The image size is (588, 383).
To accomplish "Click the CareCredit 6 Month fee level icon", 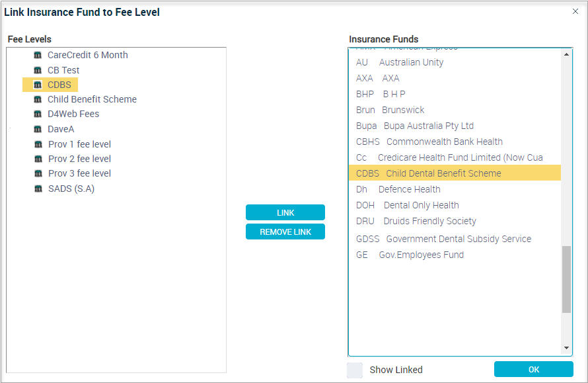I will pyautogui.click(x=38, y=56).
